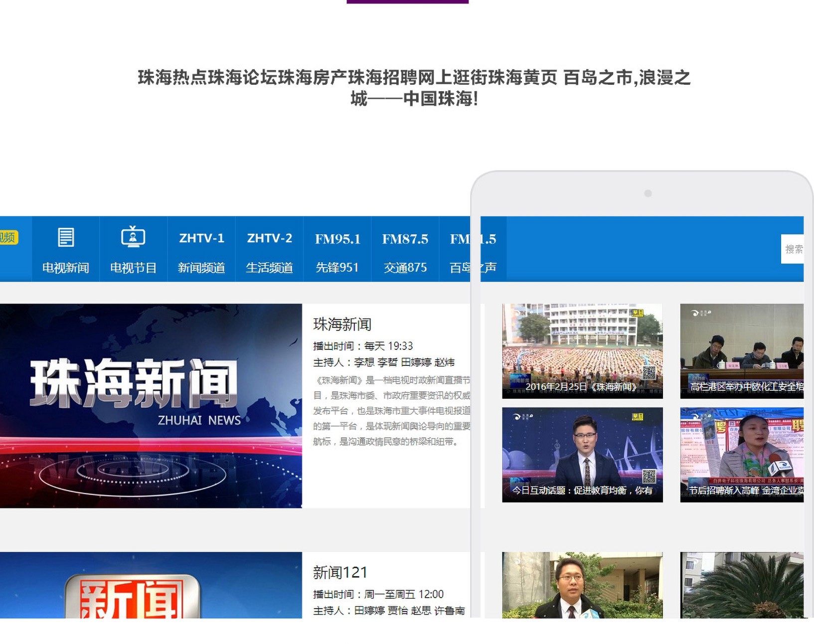The image size is (814, 644).
Task: Open the video of man with glasses interview
Action: pos(582,586)
